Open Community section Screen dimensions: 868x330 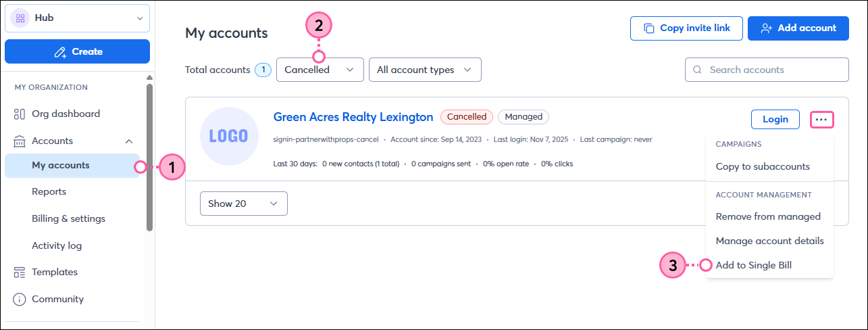pyautogui.click(x=57, y=299)
